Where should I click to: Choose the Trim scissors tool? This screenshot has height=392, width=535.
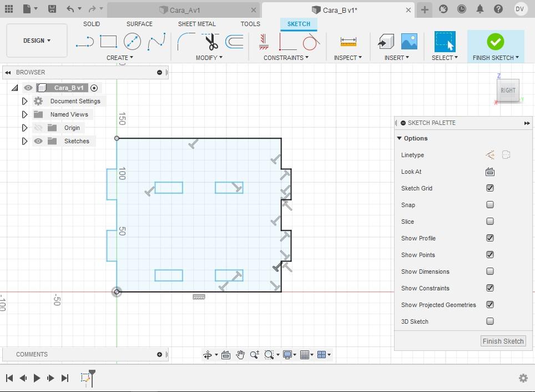coord(211,42)
